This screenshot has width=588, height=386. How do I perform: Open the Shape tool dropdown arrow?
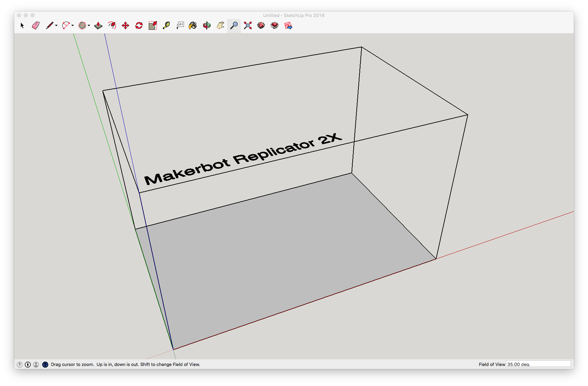coord(89,25)
